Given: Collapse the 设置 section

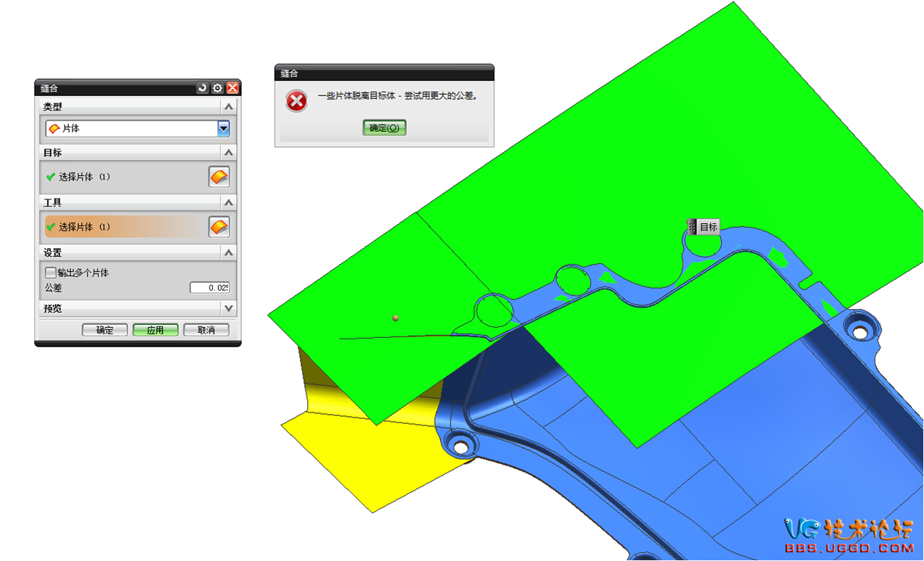Looking at the screenshot, I should tap(228, 253).
